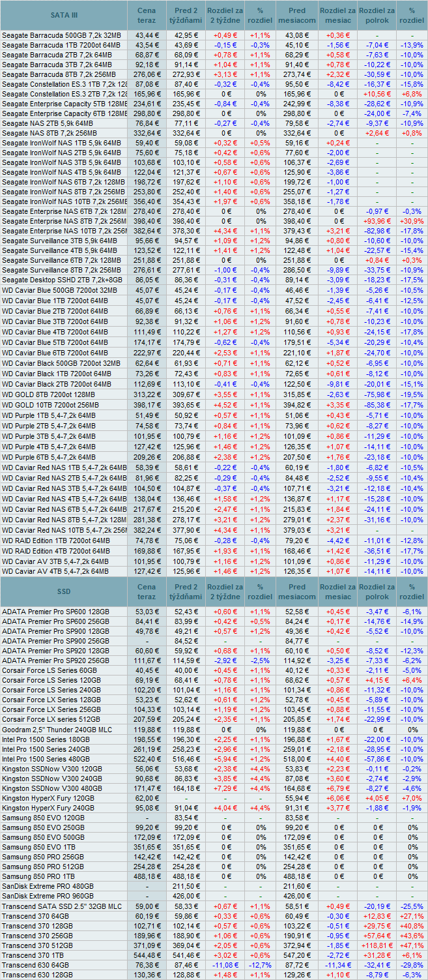Select WD GOLD 8TB 7200ot 128MB row
The width and height of the screenshot is (428, 980).
coord(214,395)
